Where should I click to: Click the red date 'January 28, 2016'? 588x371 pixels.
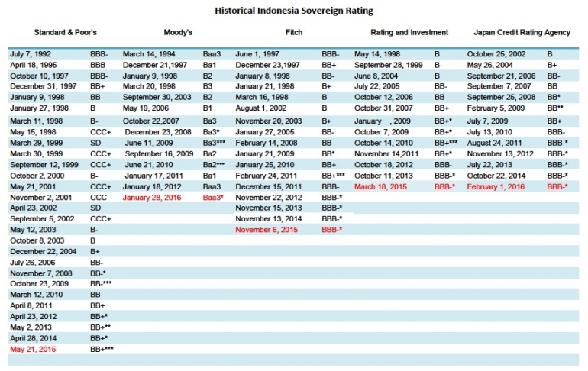[152, 198]
